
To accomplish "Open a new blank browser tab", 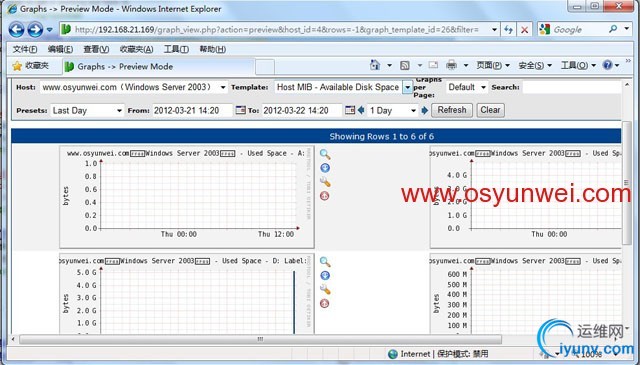I will click(265, 67).
